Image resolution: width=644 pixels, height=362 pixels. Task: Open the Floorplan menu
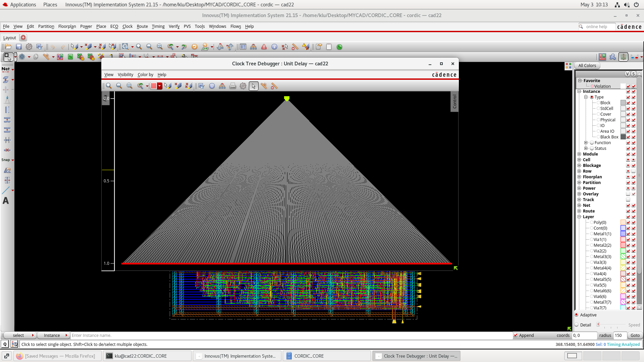click(67, 26)
